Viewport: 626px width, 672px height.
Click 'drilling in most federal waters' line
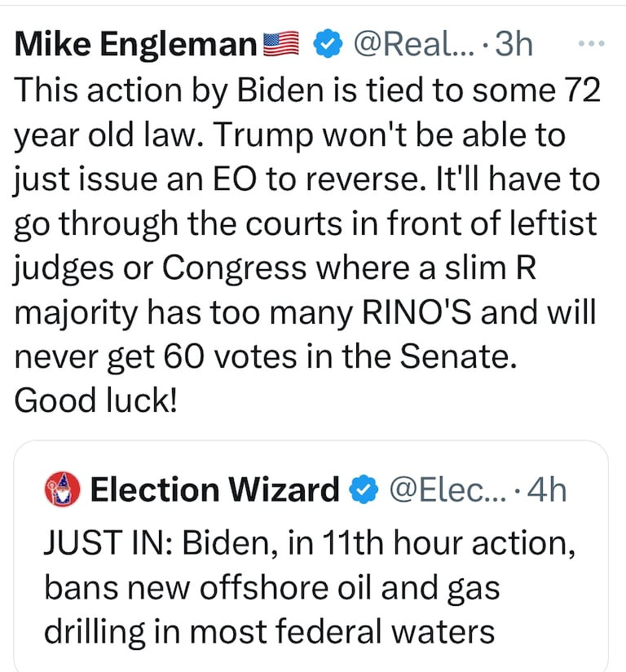click(x=269, y=631)
